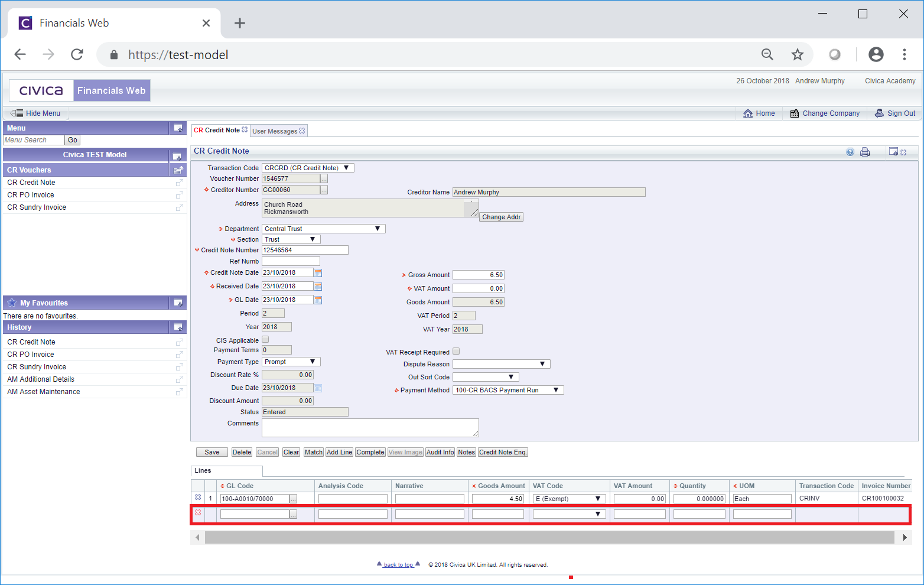Open AM Asset Maintenance from History
Viewport: 924px width, 585px height.
[x=44, y=392]
